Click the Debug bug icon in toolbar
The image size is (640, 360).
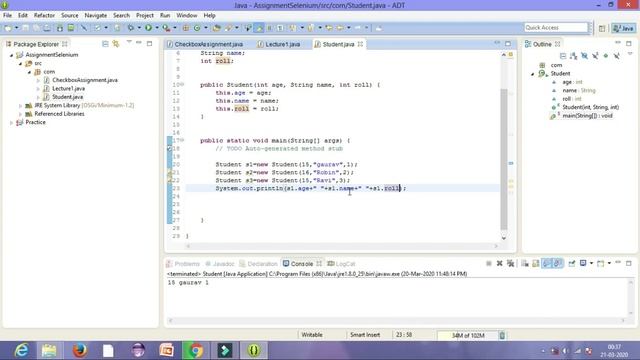tap(131, 28)
